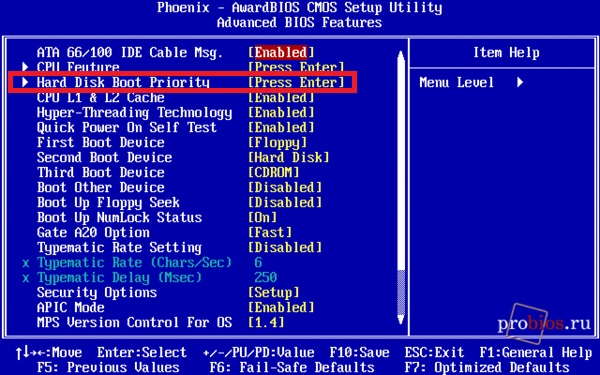Open the First Boot Device Floppy options
600x375 pixels.
tap(277, 143)
